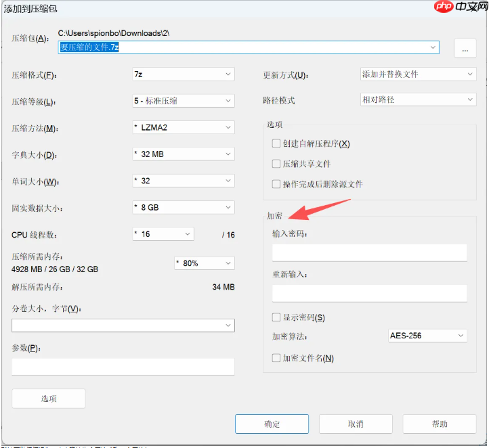The image size is (489, 448).
Task: Enable the 加密文件名 checkbox
Action: point(276,358)
